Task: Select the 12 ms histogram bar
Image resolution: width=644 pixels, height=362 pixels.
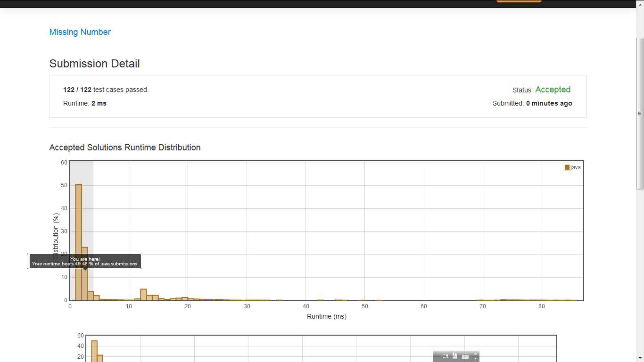Action: point(144,295)
